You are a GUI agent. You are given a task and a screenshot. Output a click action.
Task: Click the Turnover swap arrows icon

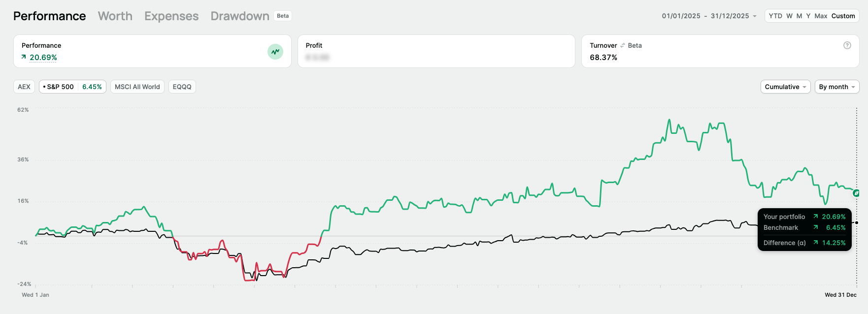tap(623, 45)
